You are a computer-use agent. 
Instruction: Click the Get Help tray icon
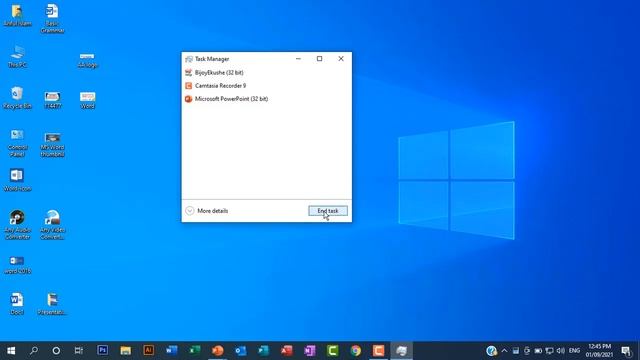click(x=491, y=351)
